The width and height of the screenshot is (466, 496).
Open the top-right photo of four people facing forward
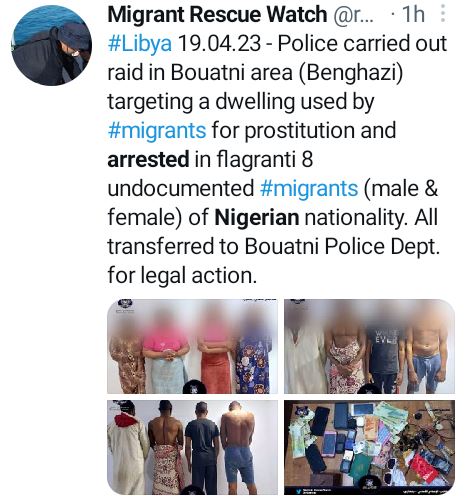pos(369,346)
